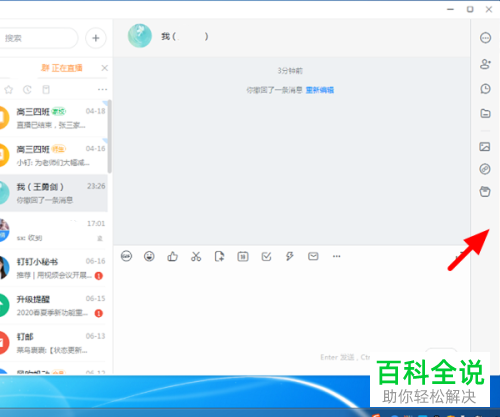Screen dimensions: 500x417
Task: Click unread badge on 钉钉小秘书
Action: 99,276
